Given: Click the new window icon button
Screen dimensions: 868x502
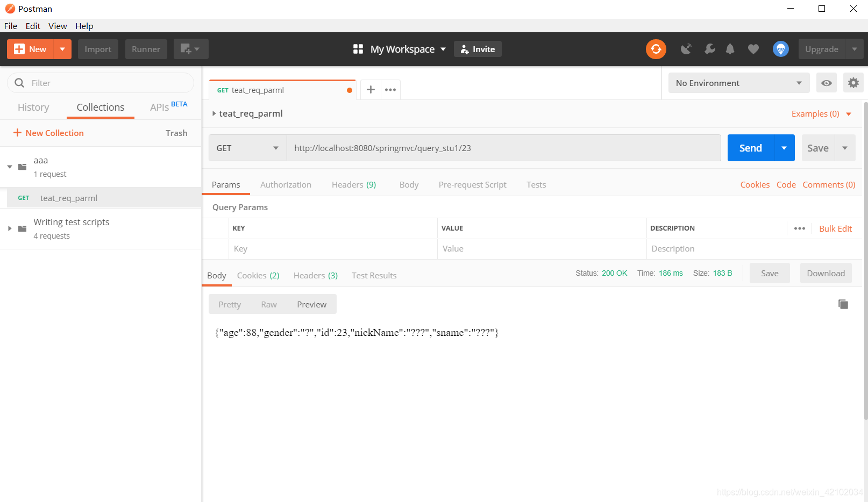Looking at the screenshot, I should point(191,49).
